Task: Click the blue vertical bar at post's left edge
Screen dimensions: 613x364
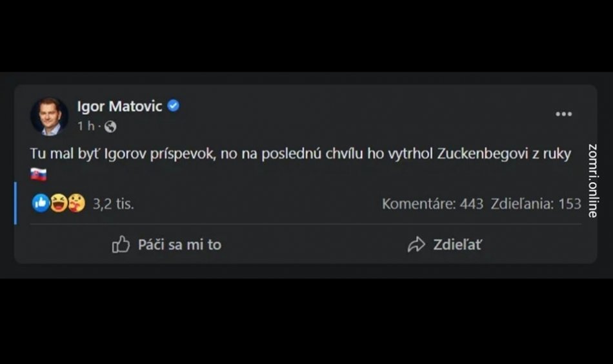Action: pos(15,203)
